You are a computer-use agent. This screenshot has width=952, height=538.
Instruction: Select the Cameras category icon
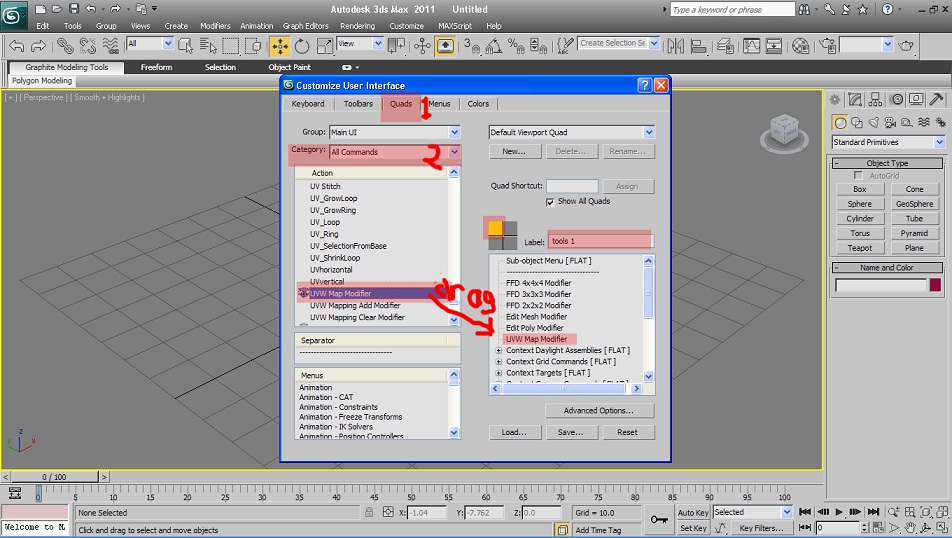pyautogui.click(x=891, y=123)
